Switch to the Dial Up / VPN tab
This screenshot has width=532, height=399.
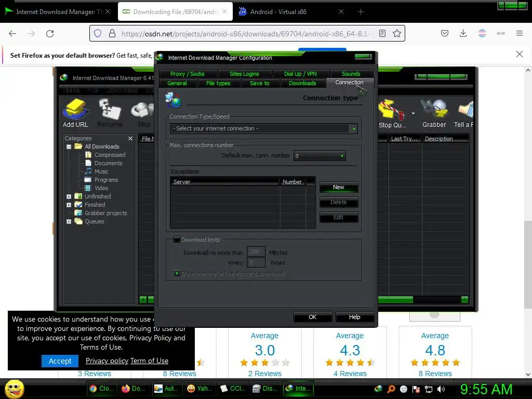click(x=300, y=74)
